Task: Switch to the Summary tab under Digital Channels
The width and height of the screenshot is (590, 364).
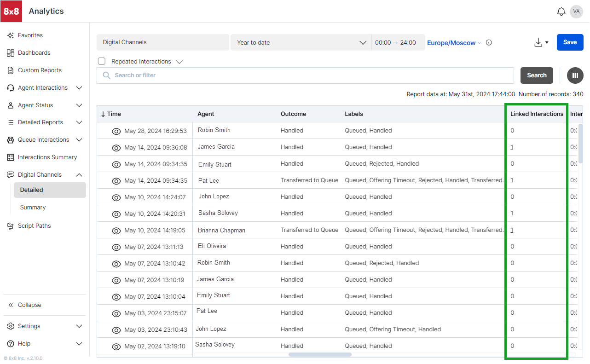Action: click(33, 207)
